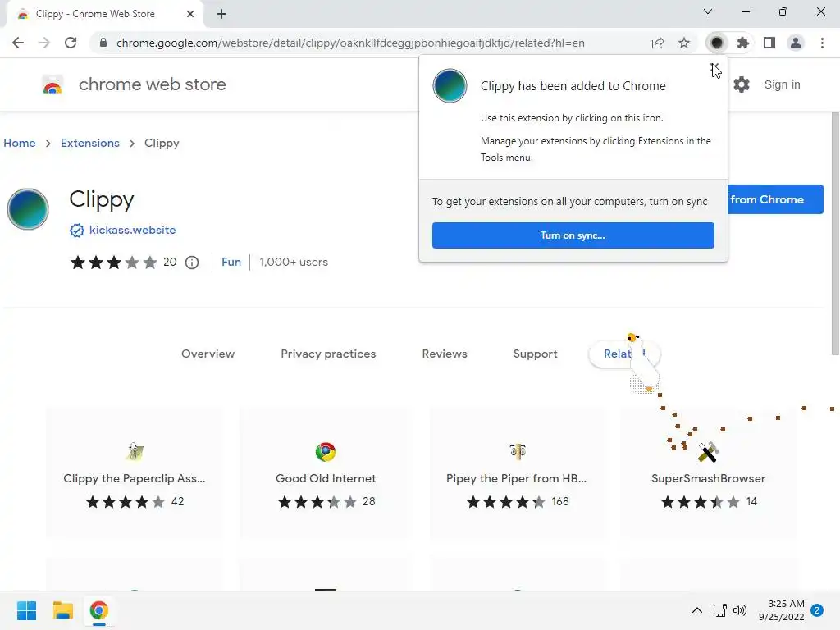Open a new browser tab

pos(221,14)
